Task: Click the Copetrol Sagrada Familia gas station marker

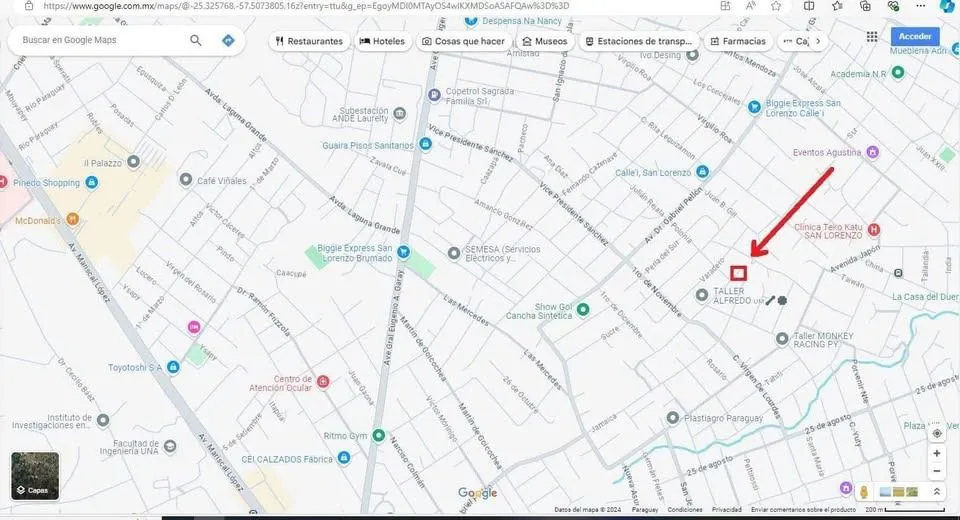Action: click(x=434, y=95)
